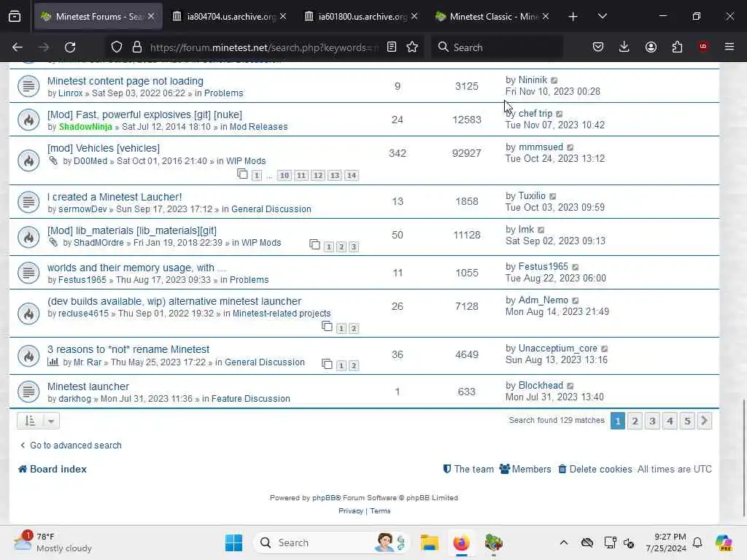747x560 pixels.
Task: Open File Explorer from taskbar
Action: (x=429, y=542)
